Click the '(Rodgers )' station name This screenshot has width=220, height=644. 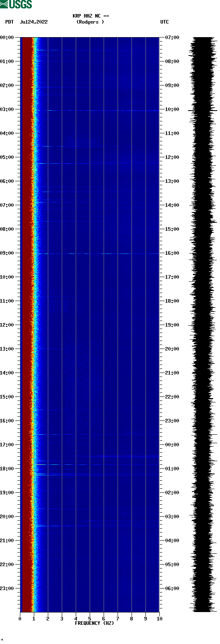point(90,22)
